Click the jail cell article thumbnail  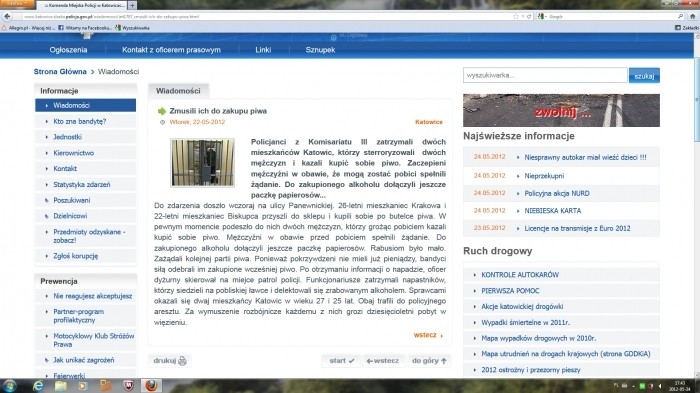click(202, 163)
